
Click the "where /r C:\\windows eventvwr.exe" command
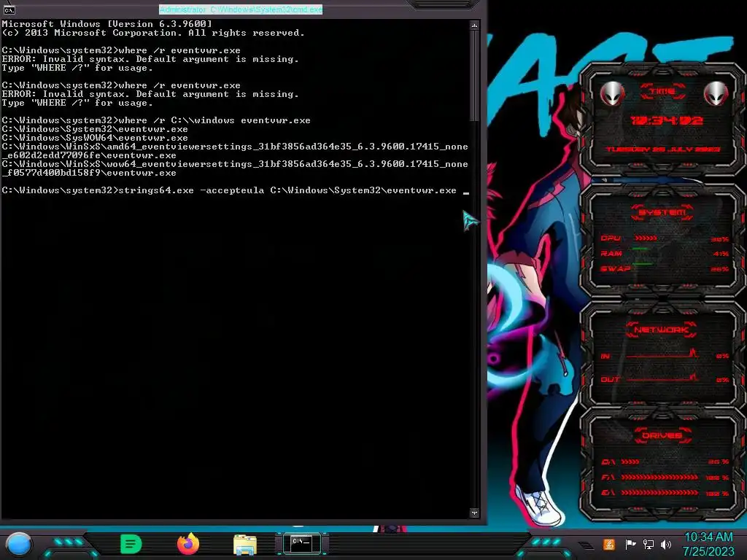pyautogui.click(x=214, y=120)
